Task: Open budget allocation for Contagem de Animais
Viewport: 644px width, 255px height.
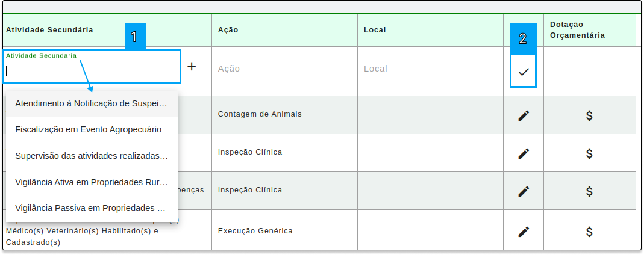Action: tap(589, 115)
